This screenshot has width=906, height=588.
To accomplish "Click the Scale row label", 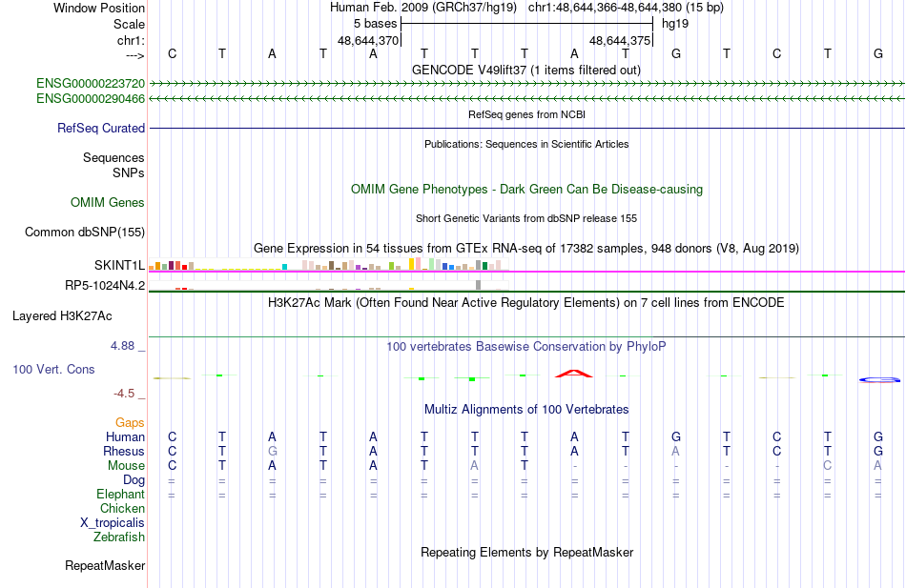I will 130,24.
